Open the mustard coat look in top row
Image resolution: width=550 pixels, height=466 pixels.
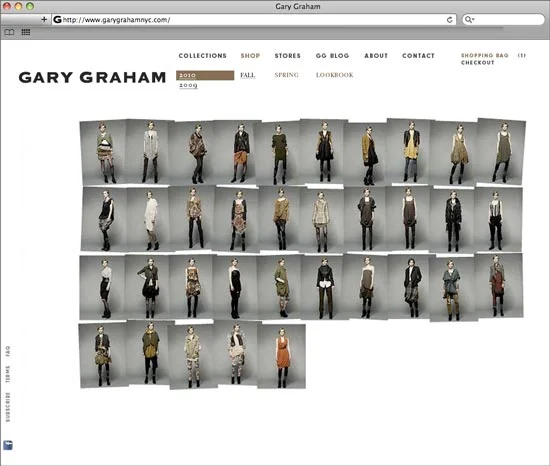click(x=367, y=154)
